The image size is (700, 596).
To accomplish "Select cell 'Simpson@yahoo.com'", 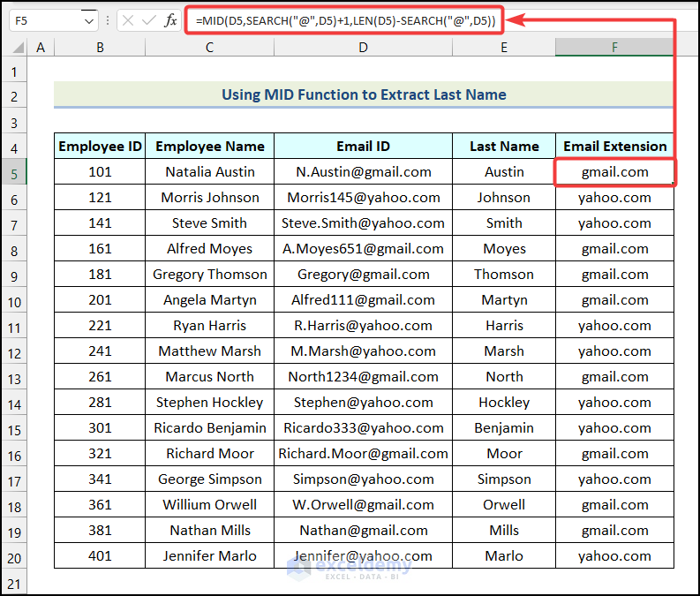I will (364, 479).
